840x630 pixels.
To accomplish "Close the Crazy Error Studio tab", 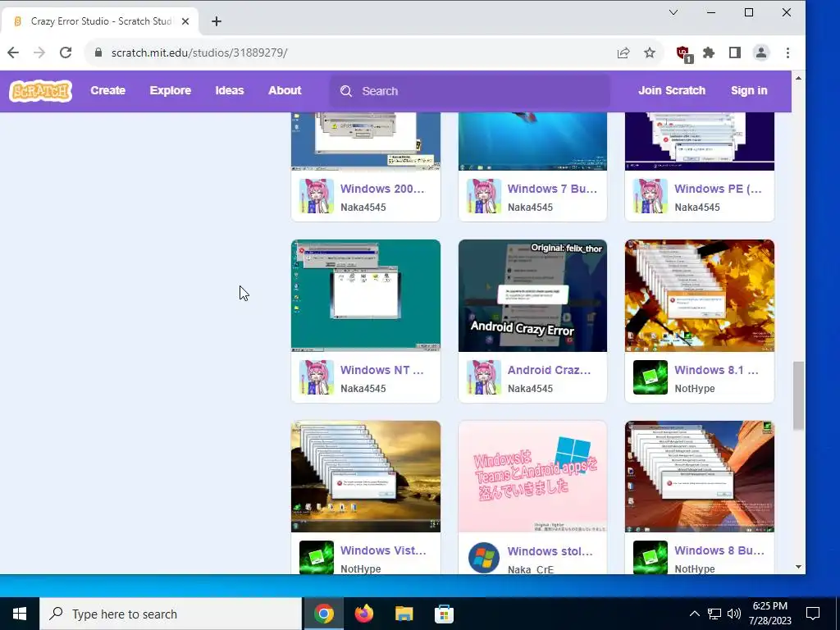I will pos(185,21).
